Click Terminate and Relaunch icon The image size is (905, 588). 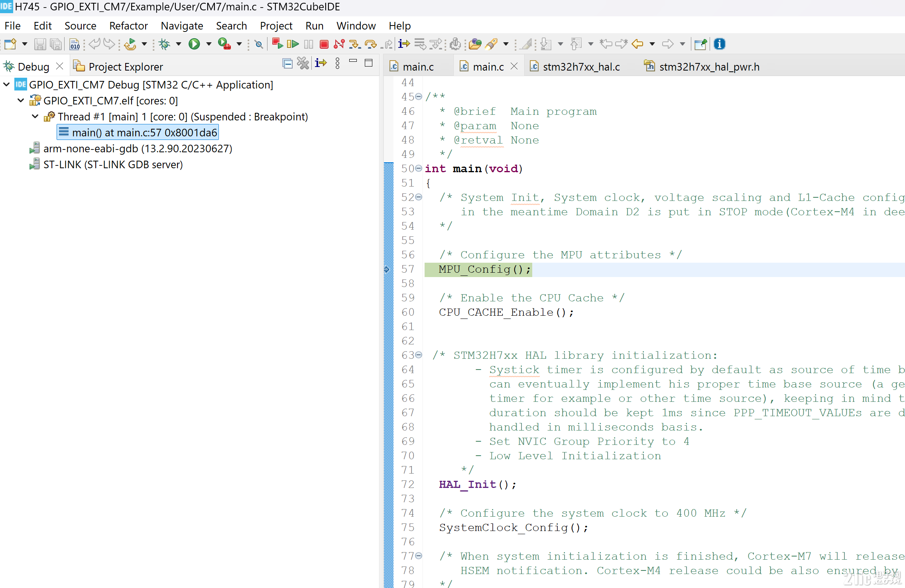click(277, 43)
